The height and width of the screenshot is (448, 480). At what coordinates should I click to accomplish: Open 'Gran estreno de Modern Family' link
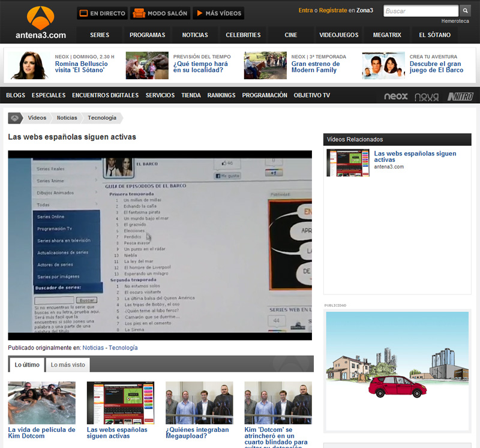pos(316,67)
